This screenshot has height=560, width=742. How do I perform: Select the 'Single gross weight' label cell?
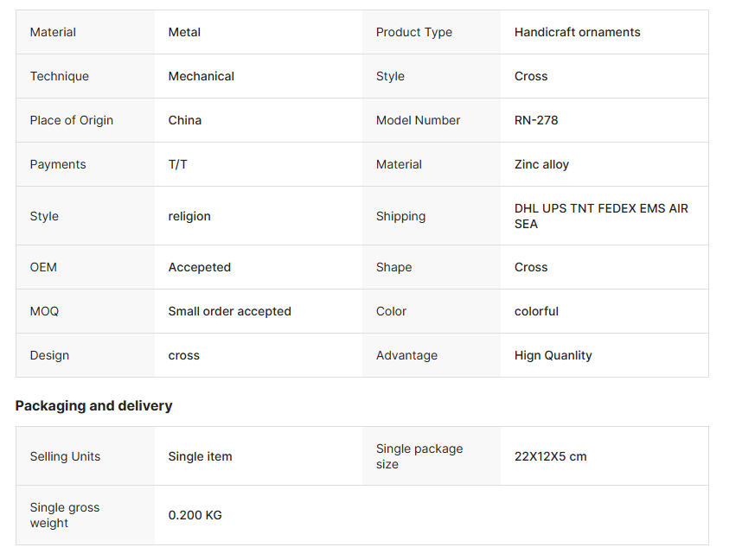(65, 515)
